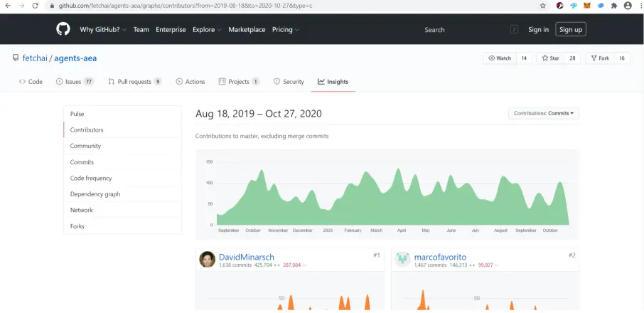Screen dimensions: 644x313
Task: Open the Pull requests tab
Action: [135, 82]
